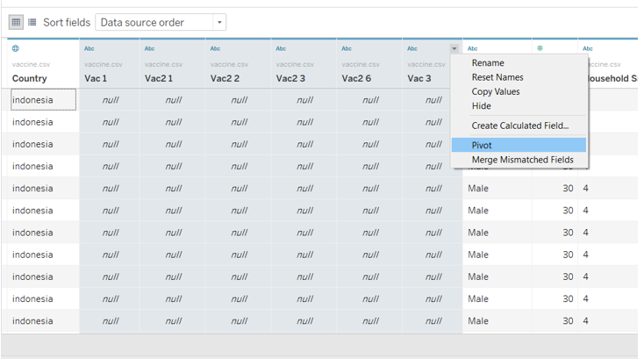Image resolution: width=644 pixels, height=359 pixels.
Task: Click the Abc type icon above Vac2 6
Action: [x=347, y=49]
